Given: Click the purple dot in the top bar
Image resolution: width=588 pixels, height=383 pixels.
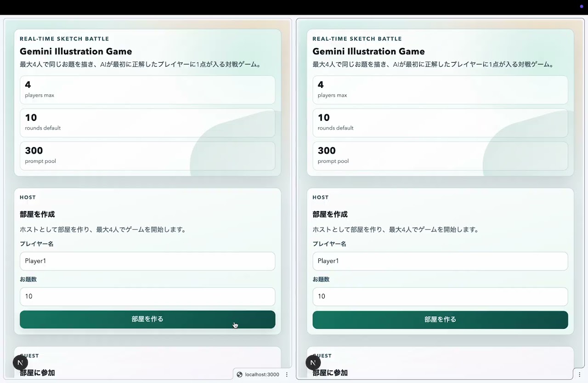Looking at the screenshot, I should coord(582,6).
